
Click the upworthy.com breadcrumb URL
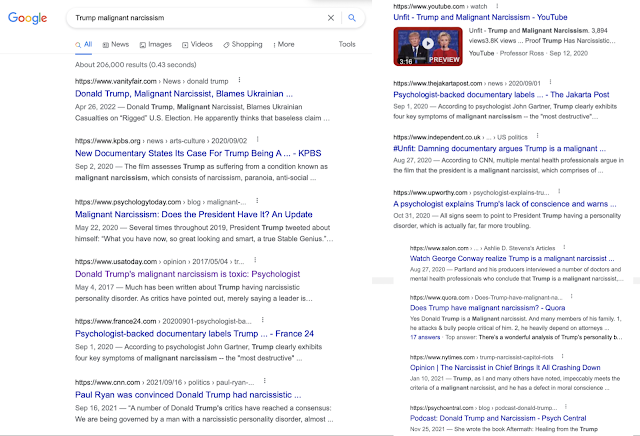click(x=471, y=193)
